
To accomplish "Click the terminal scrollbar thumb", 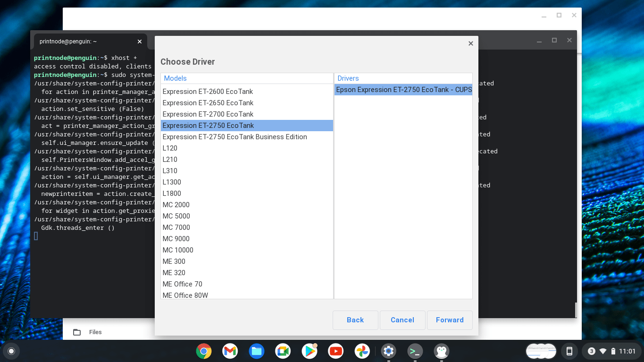I will (575, 310).
